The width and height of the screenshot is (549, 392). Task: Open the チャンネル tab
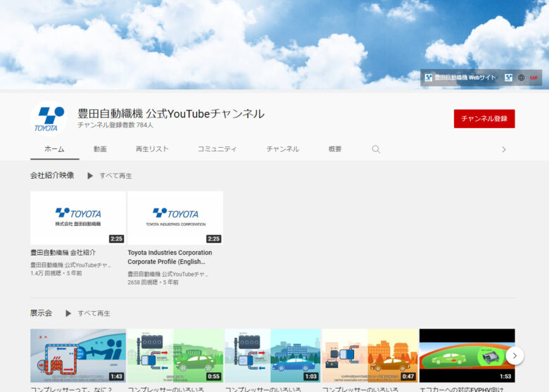(282, 149)
